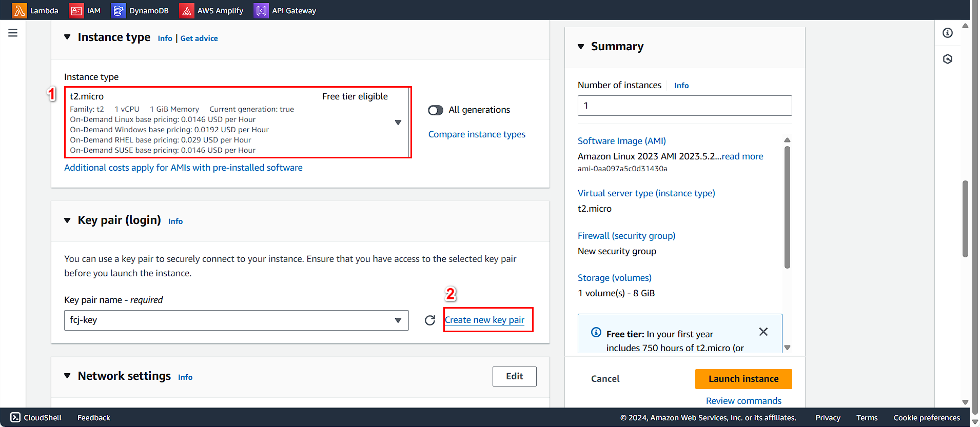Open Storage (volumes) link
Viewport: 980px width, 427px height.
615,278
